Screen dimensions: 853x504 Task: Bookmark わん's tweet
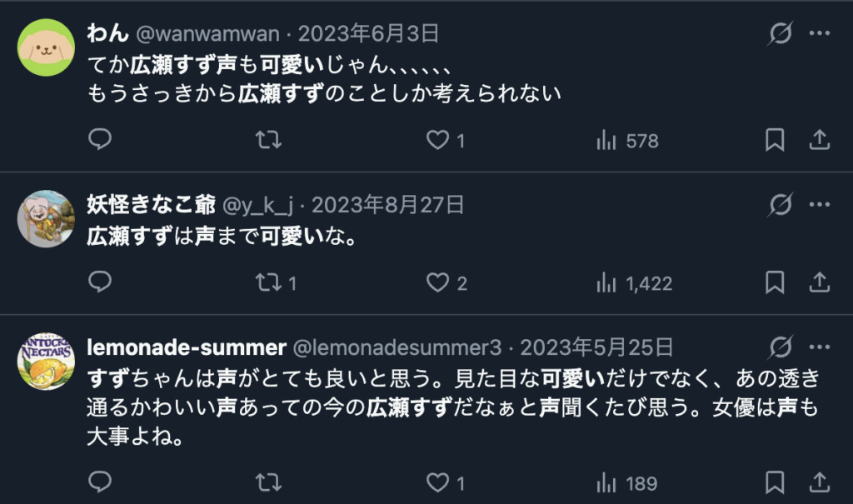tap(776, 140)
